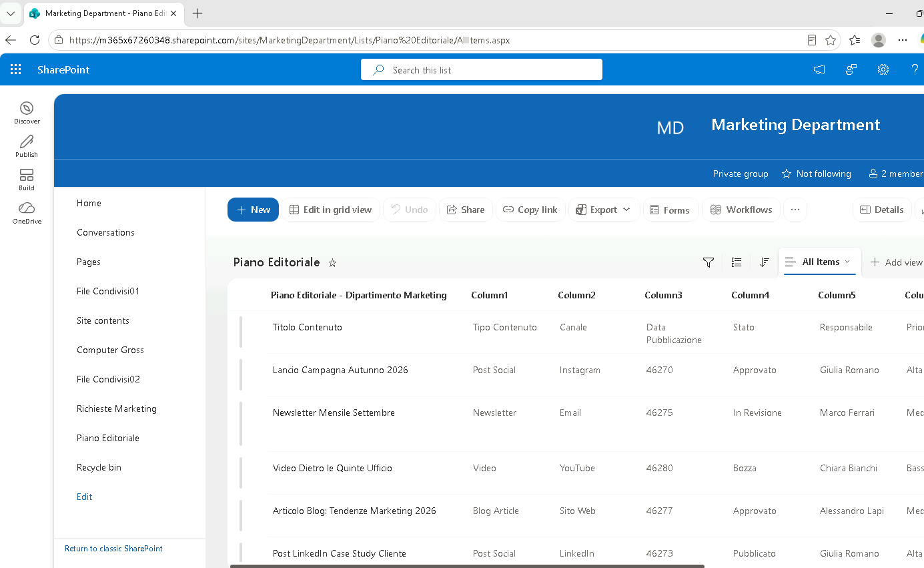Open browser favorites list icon

click(855, 40)
